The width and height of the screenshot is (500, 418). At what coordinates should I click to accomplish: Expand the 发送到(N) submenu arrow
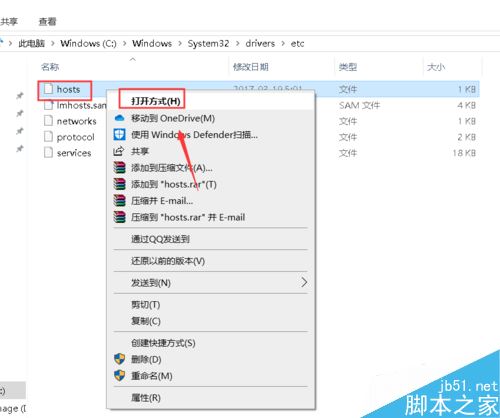pos(304,282)
